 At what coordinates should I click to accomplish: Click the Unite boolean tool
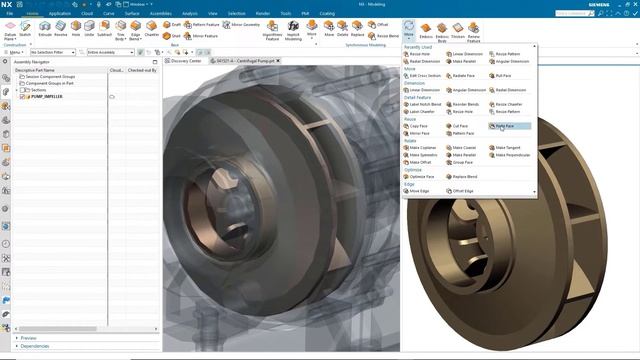click(x=89, y=29)
